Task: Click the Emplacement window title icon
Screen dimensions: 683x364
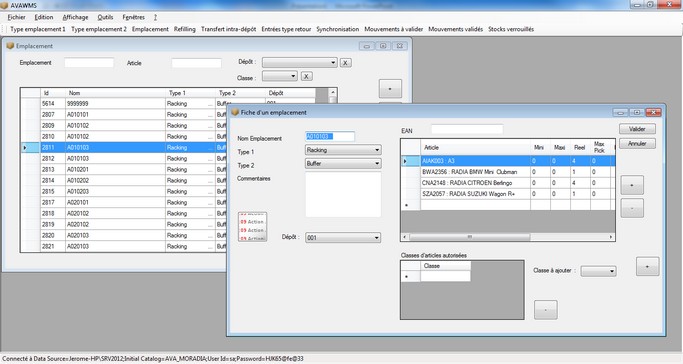Action: 10,46
